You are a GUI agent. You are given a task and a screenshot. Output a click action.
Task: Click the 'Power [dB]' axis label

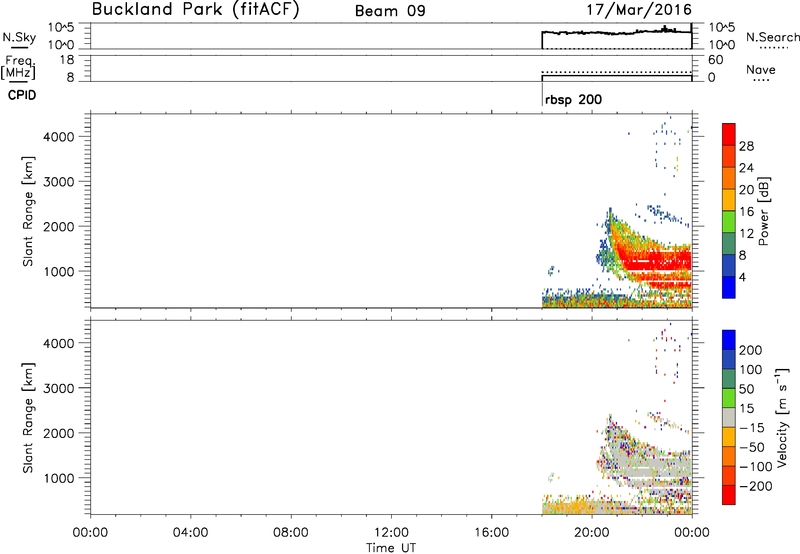(764, 212)
